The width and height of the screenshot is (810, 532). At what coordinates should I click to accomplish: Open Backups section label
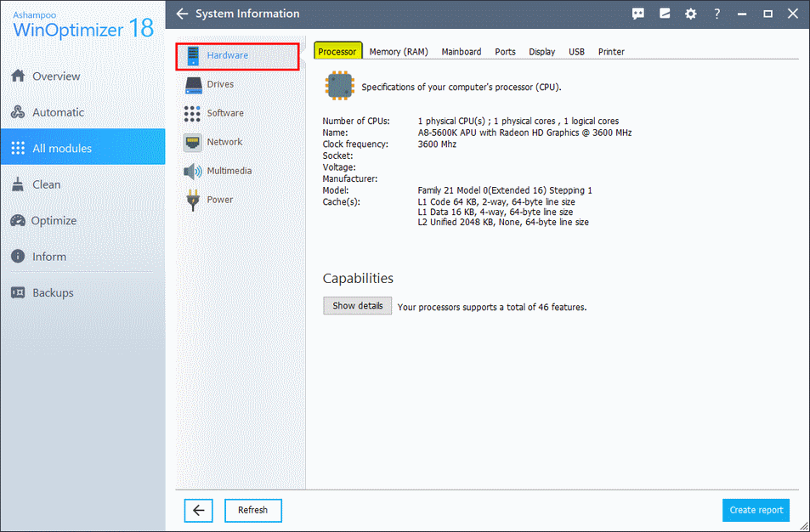(x=54, y=293)
